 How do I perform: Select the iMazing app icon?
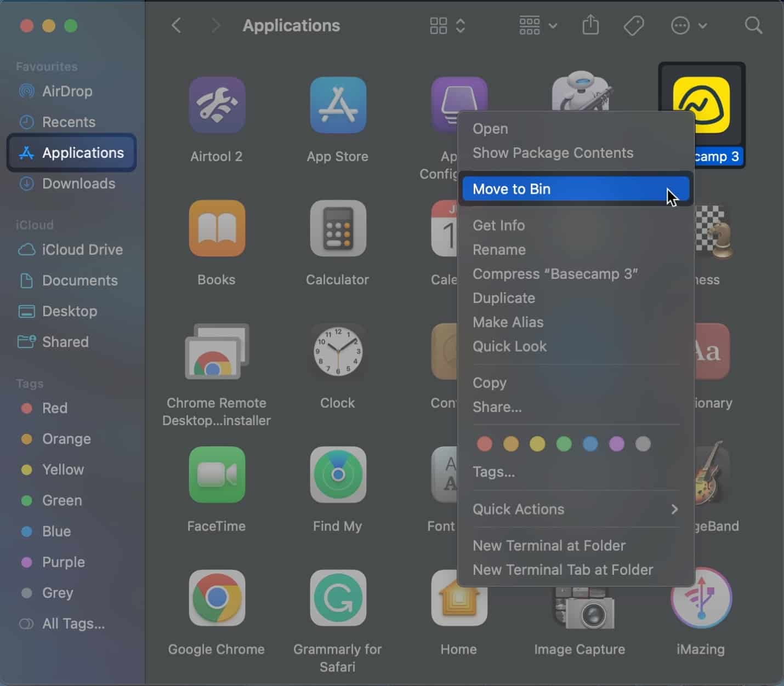coord(701,598)
